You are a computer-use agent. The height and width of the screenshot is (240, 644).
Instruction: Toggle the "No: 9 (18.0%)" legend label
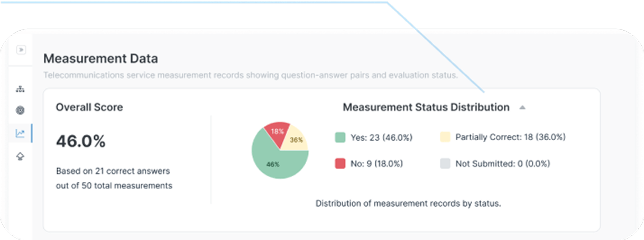[377, 163]
